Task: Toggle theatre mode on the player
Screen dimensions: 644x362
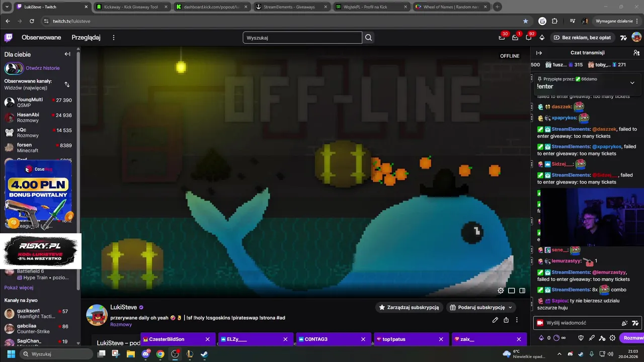Action: (512, 291)
